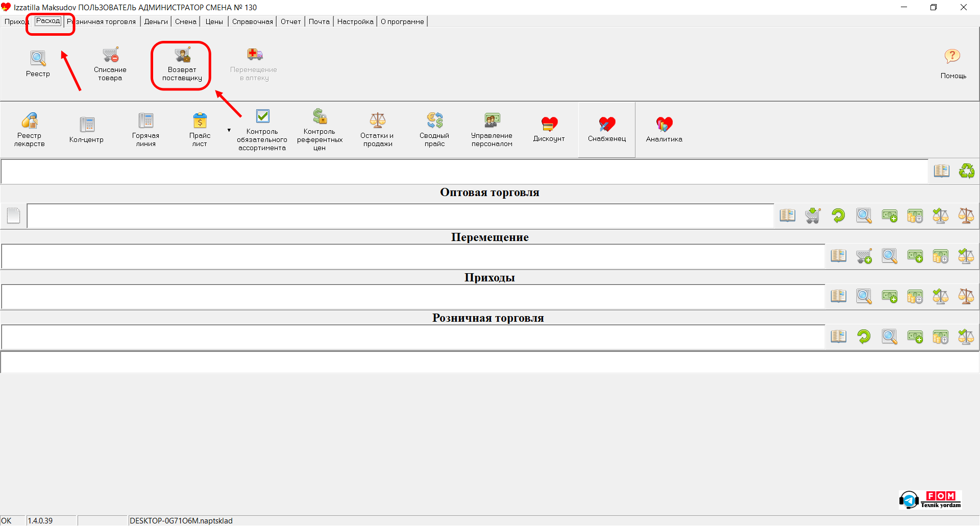Switch to the Смена tab
The image size is (980, 526).
(186, 21)
